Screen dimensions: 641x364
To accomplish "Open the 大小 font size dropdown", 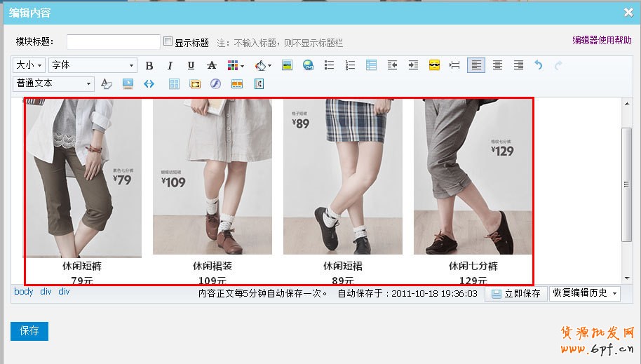I will 29,65.
